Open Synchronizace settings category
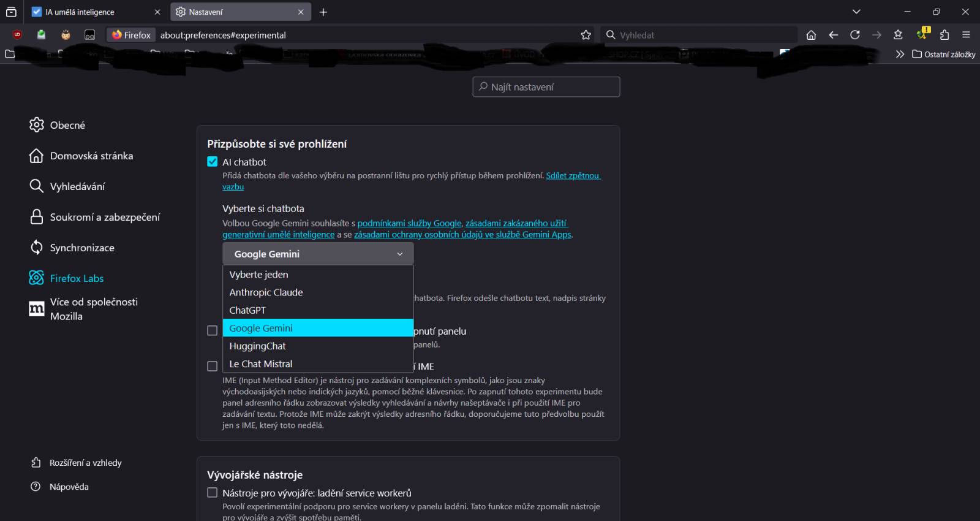The width and height of the screenshot is (980, 521). 72,248
